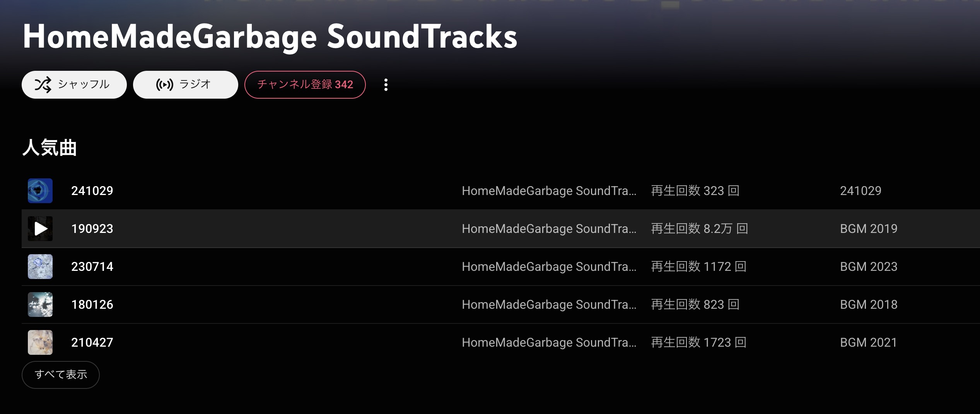Screen dimensions: 980x414
Task: Click the 210427 track thumbnail
Action: [x=40, y=342]
